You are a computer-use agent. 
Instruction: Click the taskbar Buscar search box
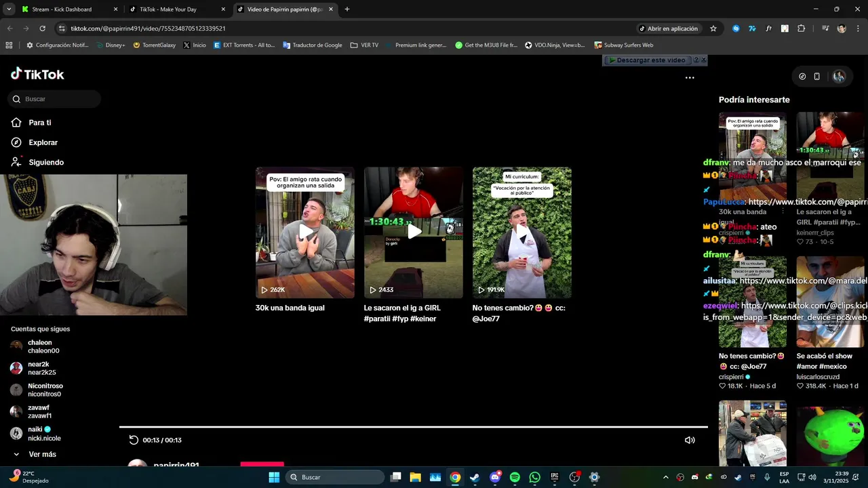click(334, 477)
